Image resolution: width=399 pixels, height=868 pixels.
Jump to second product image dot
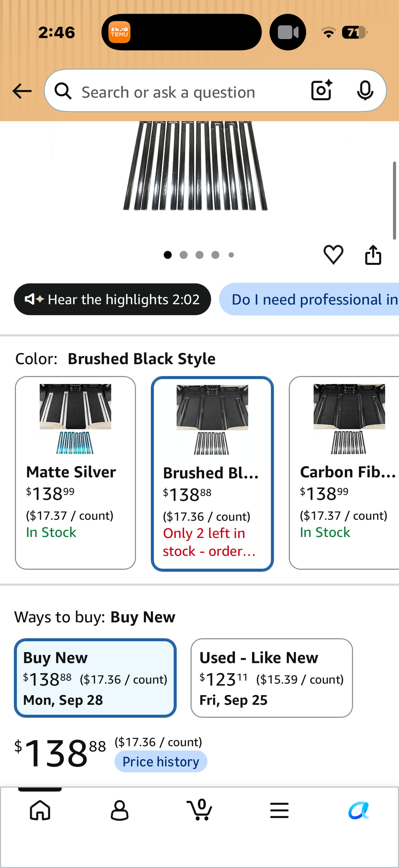(184, 255)
